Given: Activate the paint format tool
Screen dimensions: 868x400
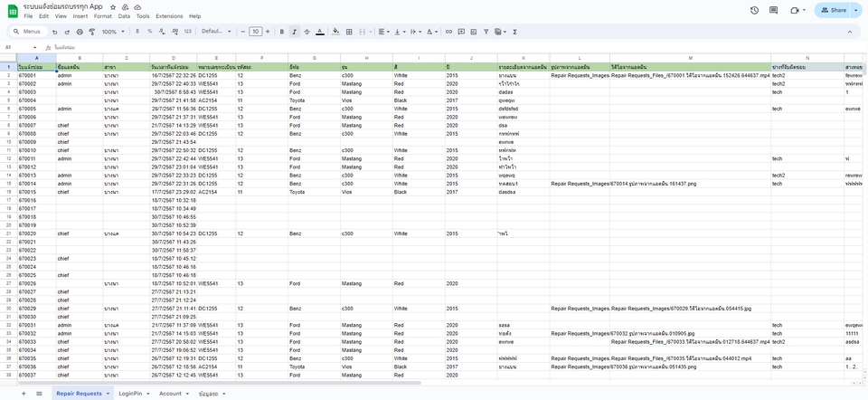Looking at the screenshot, I should point(92,32).
